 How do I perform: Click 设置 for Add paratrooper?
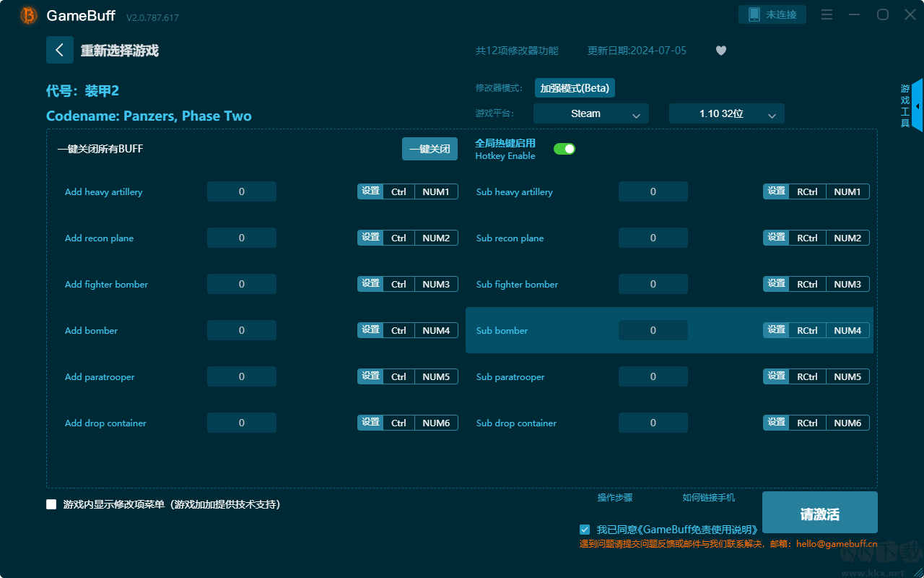point(370,376)
